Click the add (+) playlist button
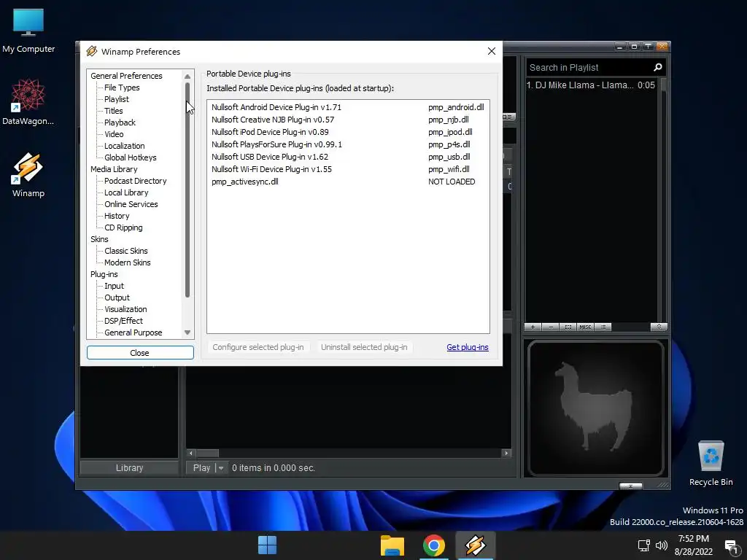 (x=533, y=327)
